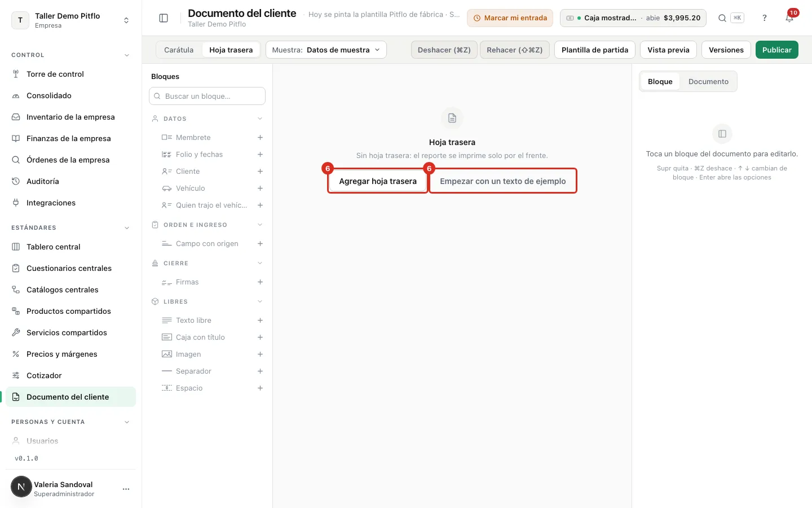Screen dimensions: 812x508
Task: Add the Folio y fechas block
Action: 260,155
